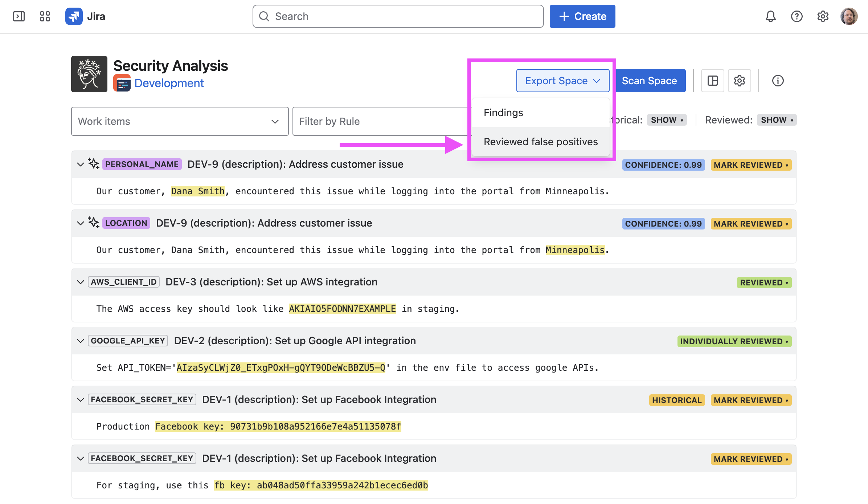Open Mark Reviewed menu for PERSONAL_NAME finding
The height and width of the screenshot is (504, 868).
pyautogui.click(x=751, y=165)
